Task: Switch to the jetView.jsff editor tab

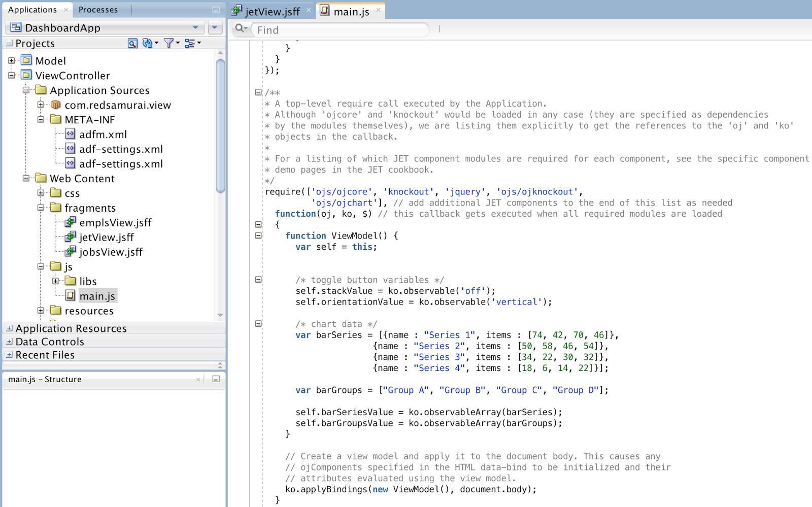Action: (270, 10)
